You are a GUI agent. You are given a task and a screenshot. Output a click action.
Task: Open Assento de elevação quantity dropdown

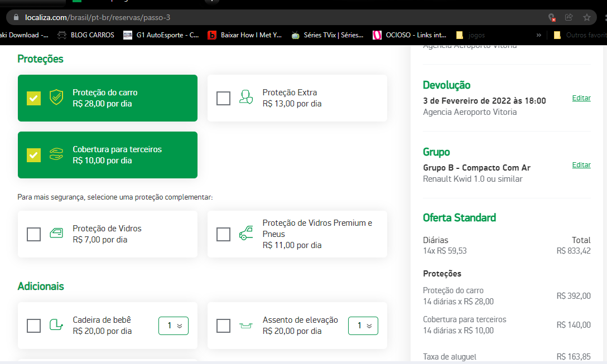point(363,326)
